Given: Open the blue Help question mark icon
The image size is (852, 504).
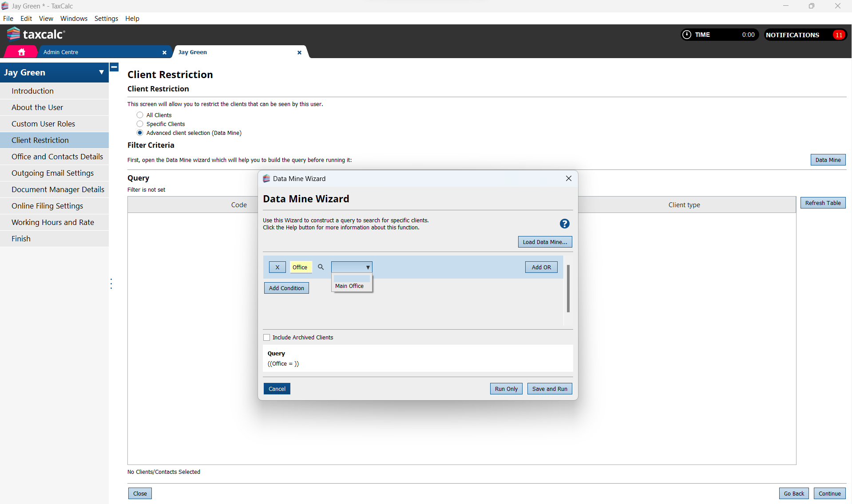Looking at the screenshot, I should pos(564,224).
